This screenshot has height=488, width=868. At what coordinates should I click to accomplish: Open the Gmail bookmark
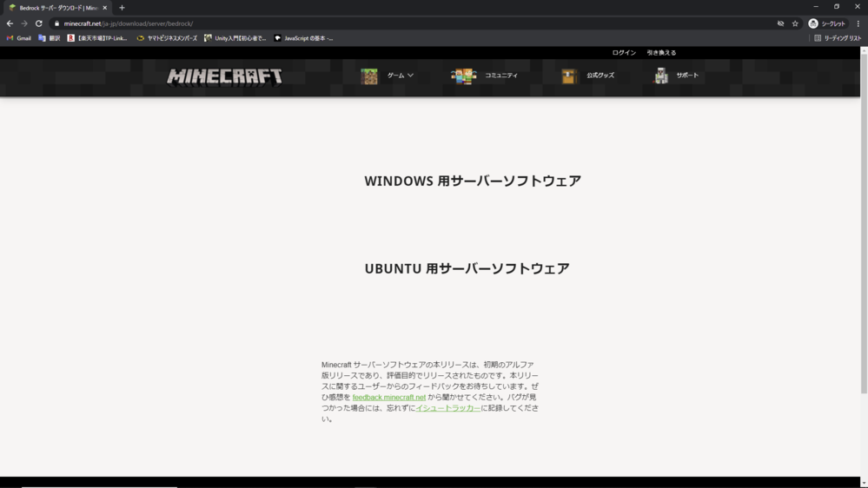click(x=19, y=38)
